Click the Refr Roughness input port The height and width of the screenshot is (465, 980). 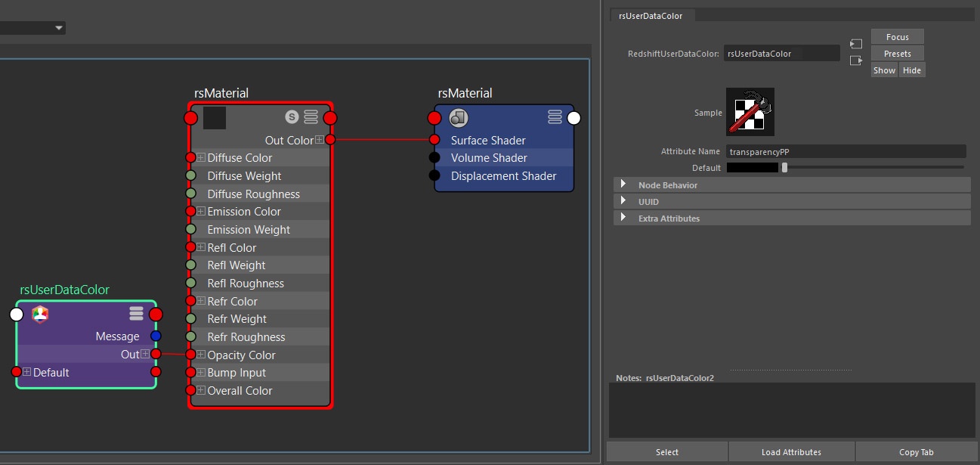pyautogui.click(x=191, y=336)
